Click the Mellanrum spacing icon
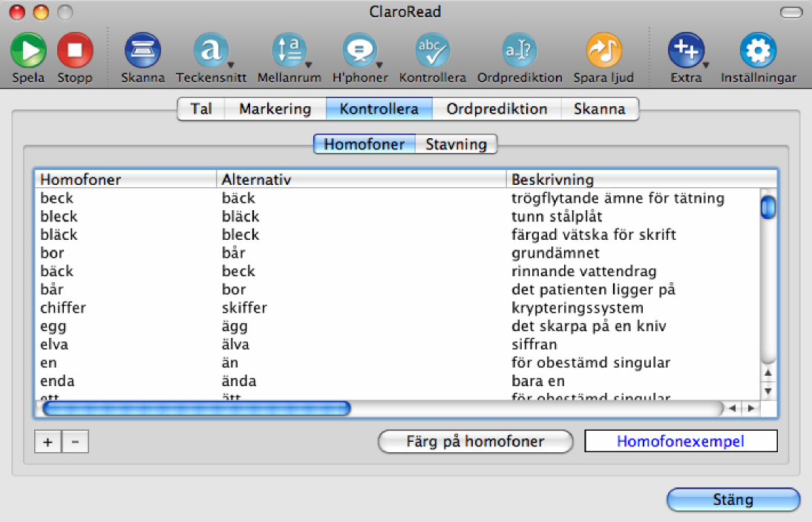 [289, 50]
